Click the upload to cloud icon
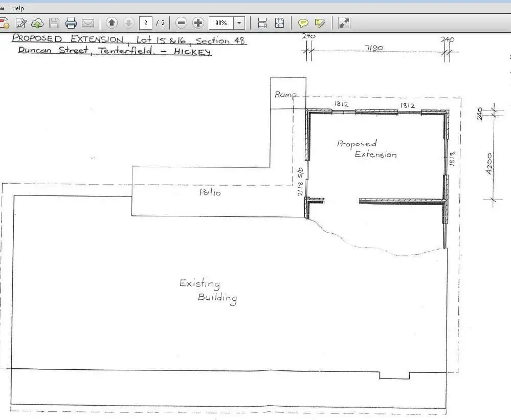 coord(37,23)
